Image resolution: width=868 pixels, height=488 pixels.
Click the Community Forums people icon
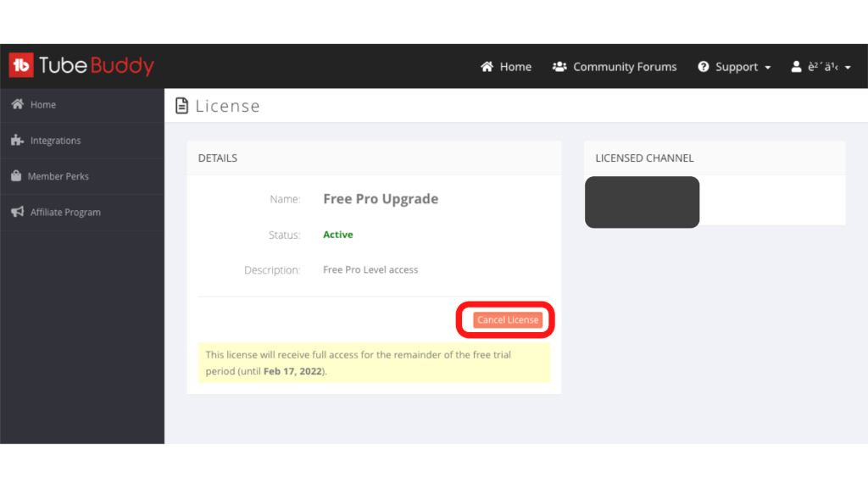point(559,67)
